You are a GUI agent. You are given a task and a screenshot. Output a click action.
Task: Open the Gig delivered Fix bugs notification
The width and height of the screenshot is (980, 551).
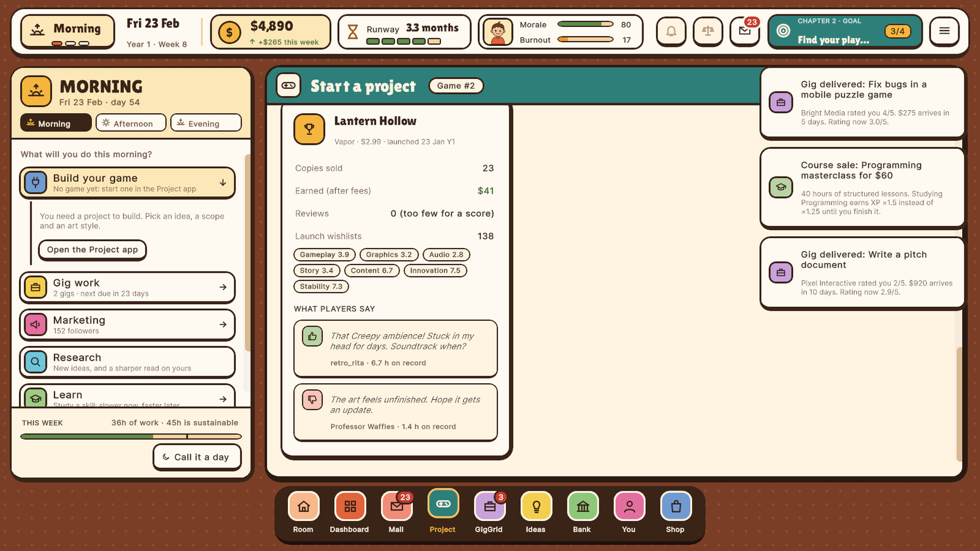point(862,103)
